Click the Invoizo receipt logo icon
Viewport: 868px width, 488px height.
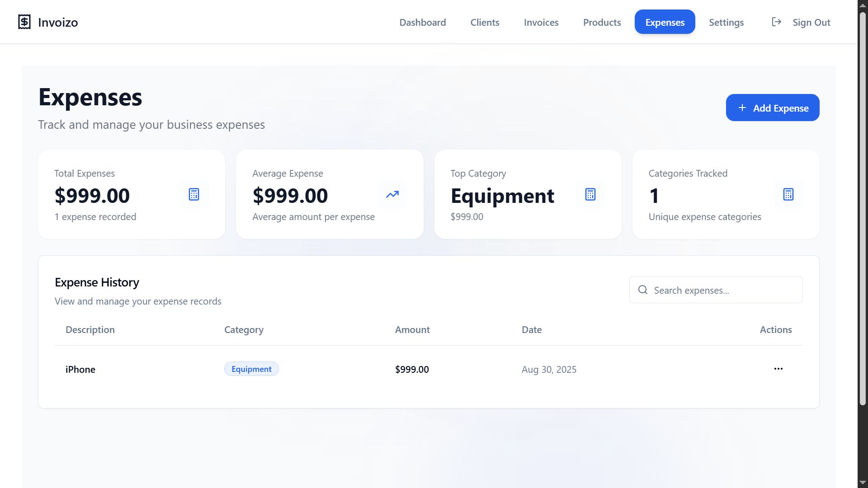point(24,22)
